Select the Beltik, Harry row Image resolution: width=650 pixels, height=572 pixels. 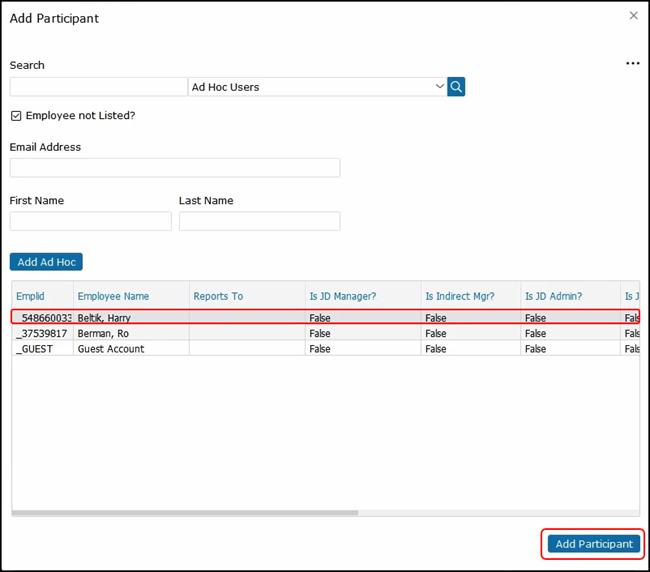(105, 318)
